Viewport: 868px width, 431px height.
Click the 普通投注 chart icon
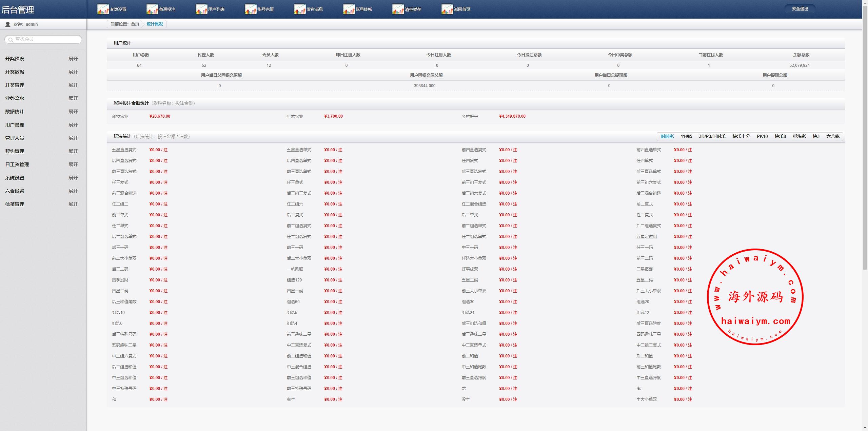[152, 9]
